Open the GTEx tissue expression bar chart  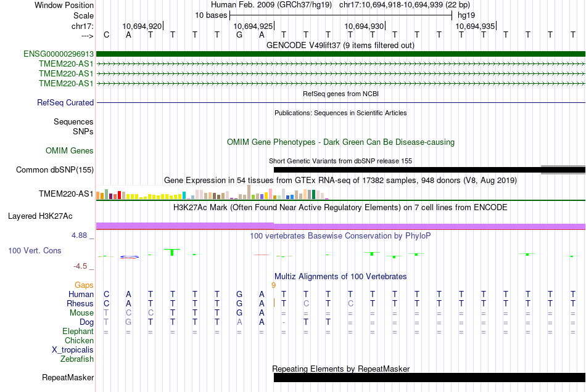(212, 193)
